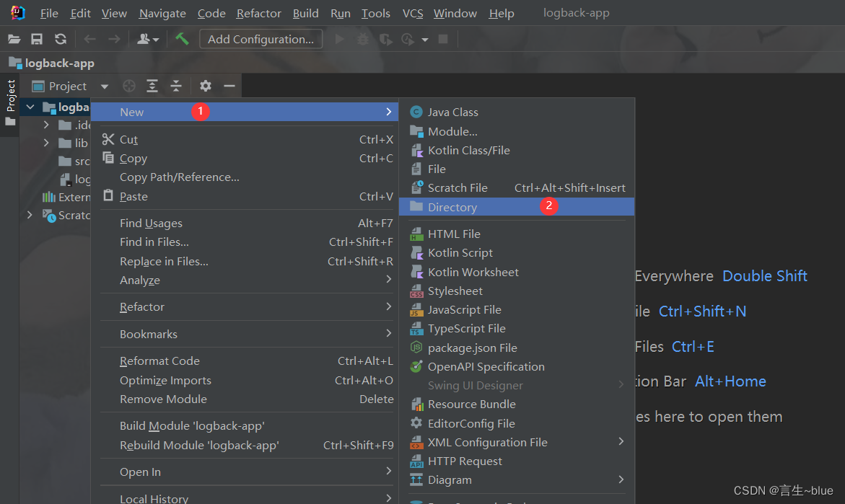Image resolution: width=845 pixels, height=504 pixels.
Task: Click the navigate back arrow in toolbar
Action: (89, 38)
